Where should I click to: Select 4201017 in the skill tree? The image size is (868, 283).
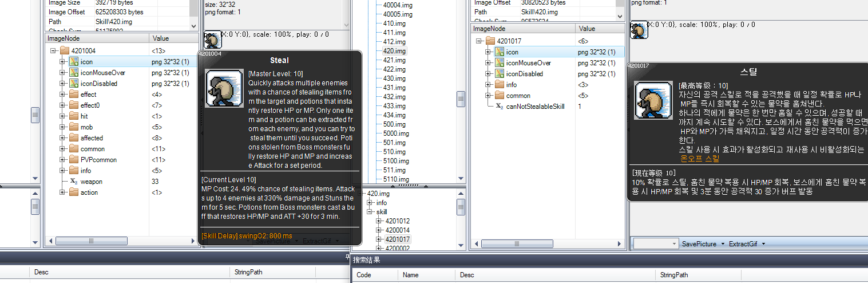pyautogui.click(x=397, y=239)
